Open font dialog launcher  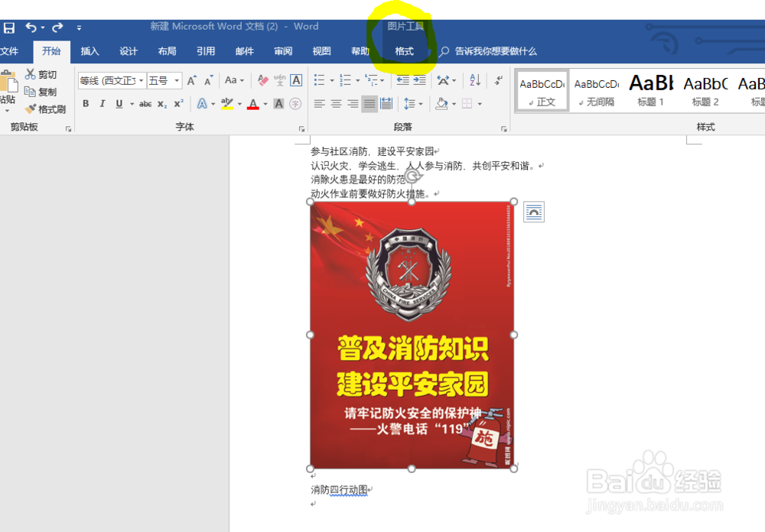click(x=301, y=128)
